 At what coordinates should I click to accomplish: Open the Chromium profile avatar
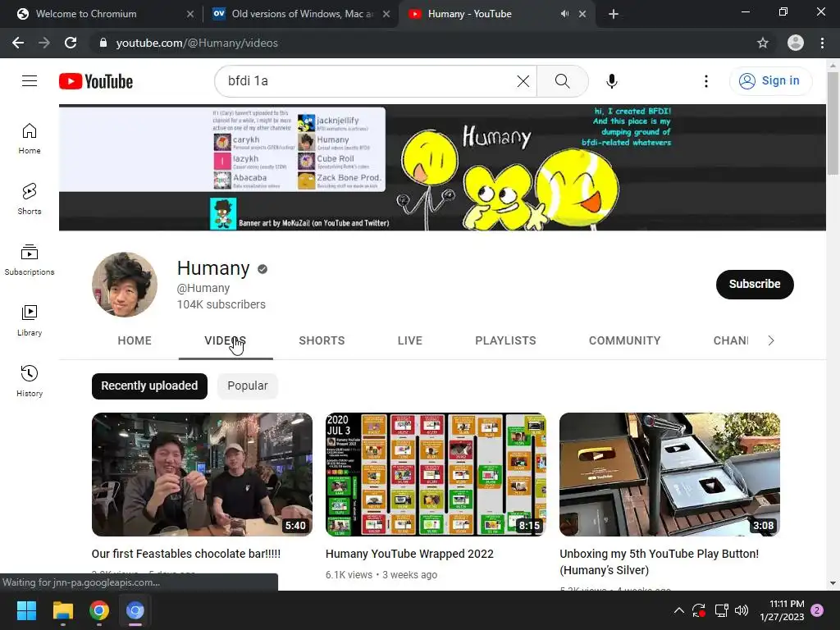795,43
